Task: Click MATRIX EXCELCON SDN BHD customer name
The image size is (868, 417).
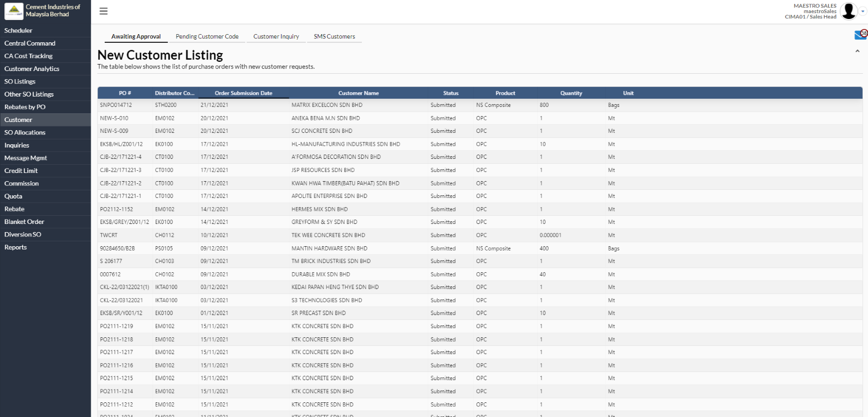Action: coord(327,105)
